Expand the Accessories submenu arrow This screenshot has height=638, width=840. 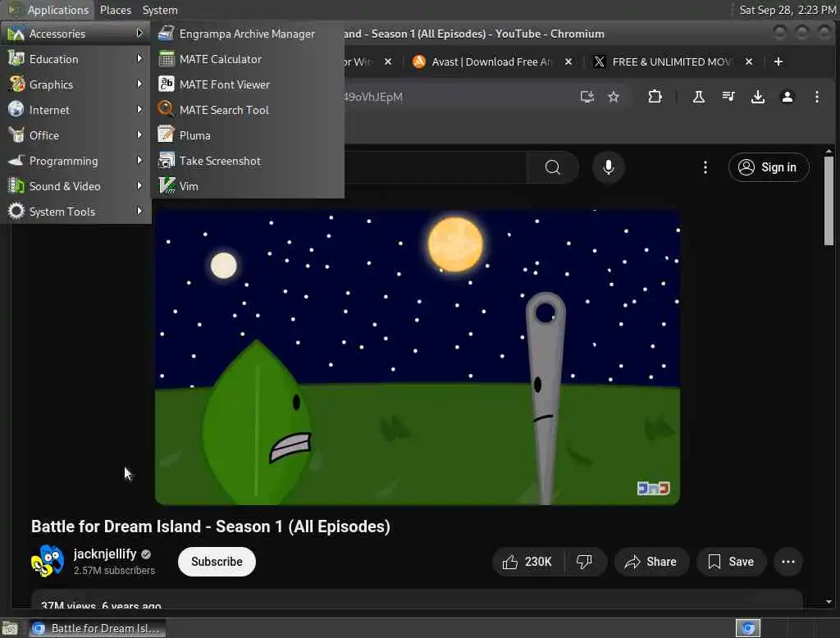(139, 34)
